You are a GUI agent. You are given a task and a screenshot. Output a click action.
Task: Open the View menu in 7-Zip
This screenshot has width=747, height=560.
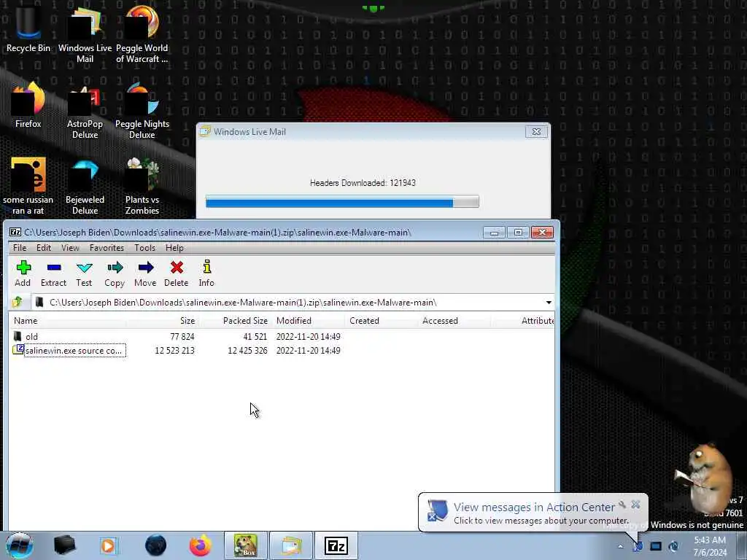(x=70, y=248)
